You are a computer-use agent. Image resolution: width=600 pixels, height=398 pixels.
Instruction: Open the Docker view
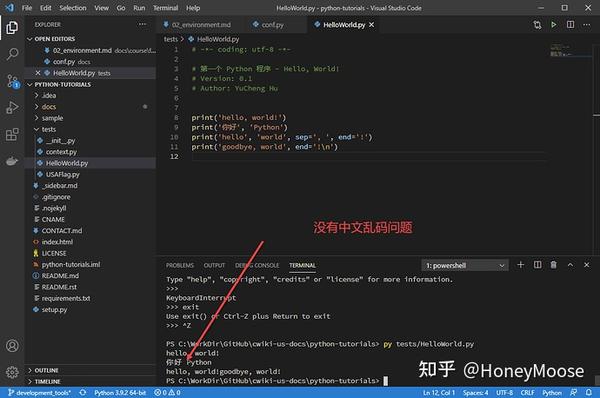tap(12, 161)
